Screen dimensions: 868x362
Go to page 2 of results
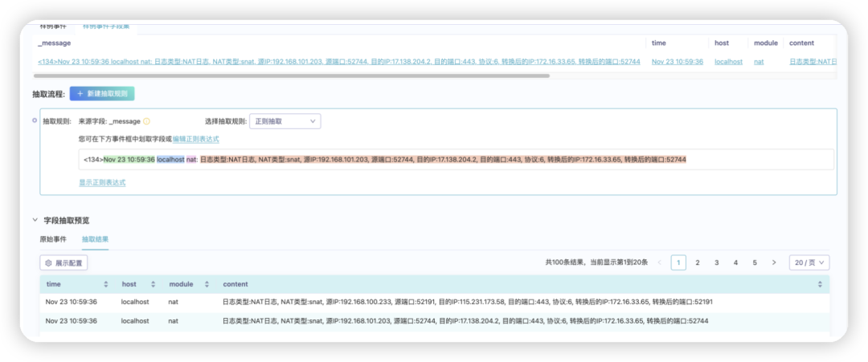pyautogui.click(x=698, y=262)
